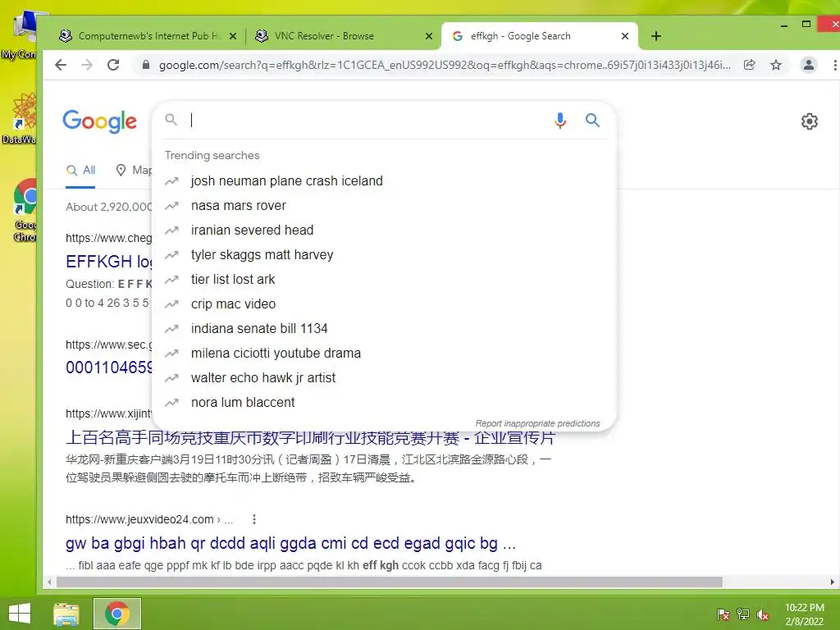Click the network tray icon

(742, 614)
